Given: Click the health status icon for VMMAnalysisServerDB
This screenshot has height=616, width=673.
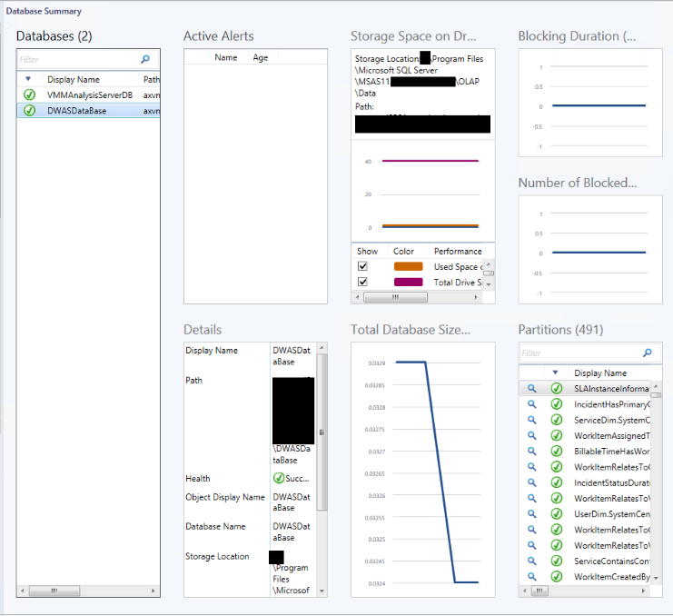Looking at the screenshot, I should (x=29, y=94).
